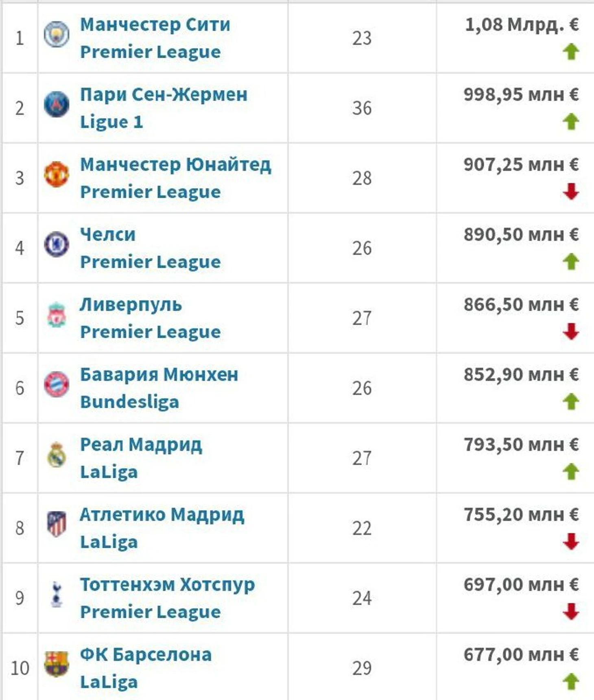Click the Liverpool club crest

(x=57, y=315)
